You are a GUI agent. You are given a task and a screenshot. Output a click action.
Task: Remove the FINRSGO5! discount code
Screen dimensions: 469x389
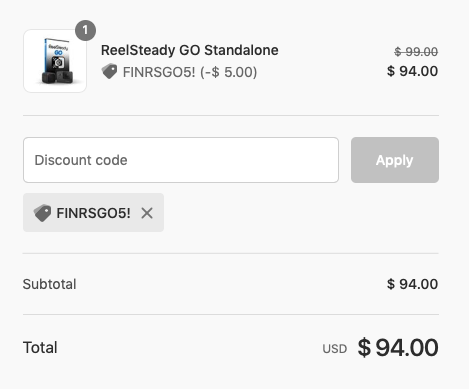coord(147,213)
